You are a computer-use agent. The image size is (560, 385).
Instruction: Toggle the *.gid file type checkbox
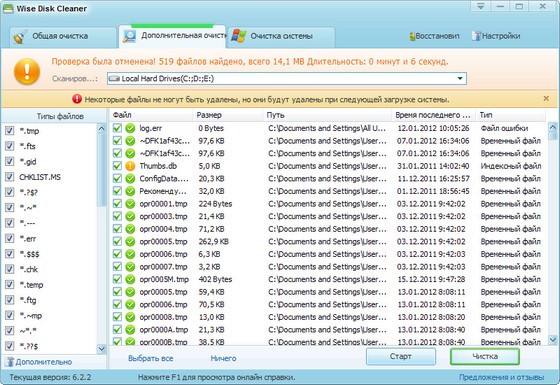point(10,161)
